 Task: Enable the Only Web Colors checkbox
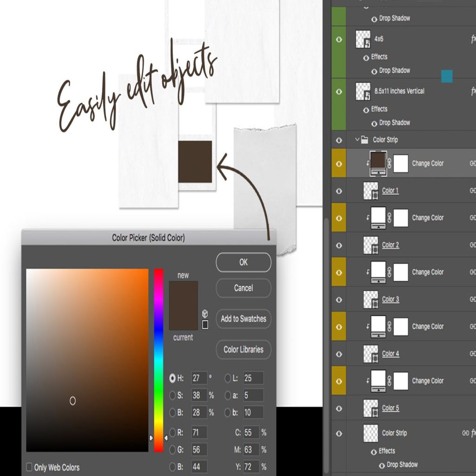pos(29,467)
